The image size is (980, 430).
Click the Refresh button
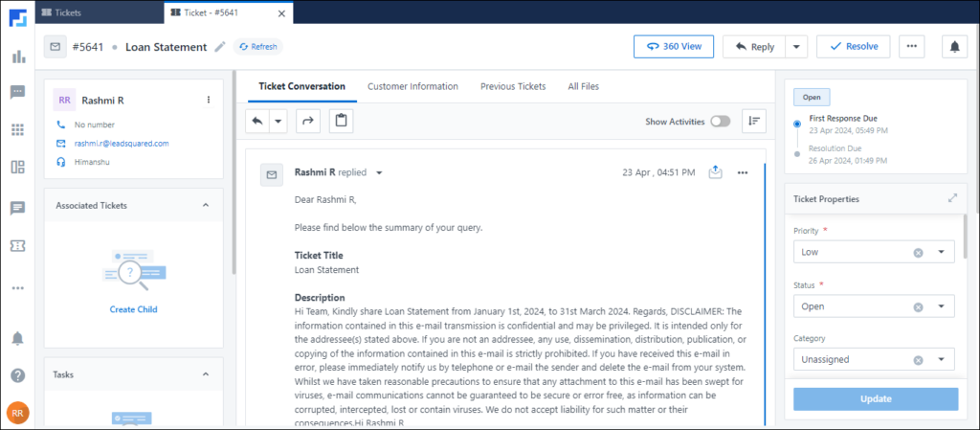click(x=258, y=47)
